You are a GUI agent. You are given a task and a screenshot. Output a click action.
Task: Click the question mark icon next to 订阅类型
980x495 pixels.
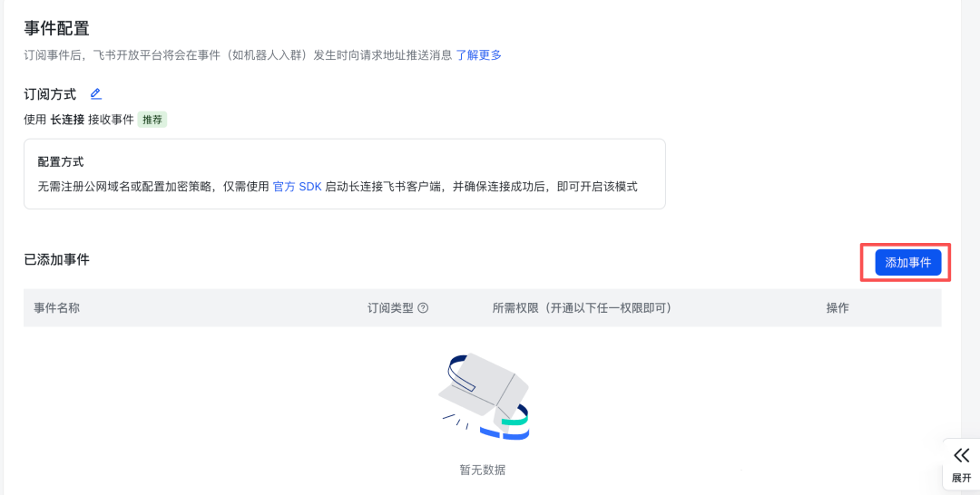pyautogui.click(x=423, y=308)
